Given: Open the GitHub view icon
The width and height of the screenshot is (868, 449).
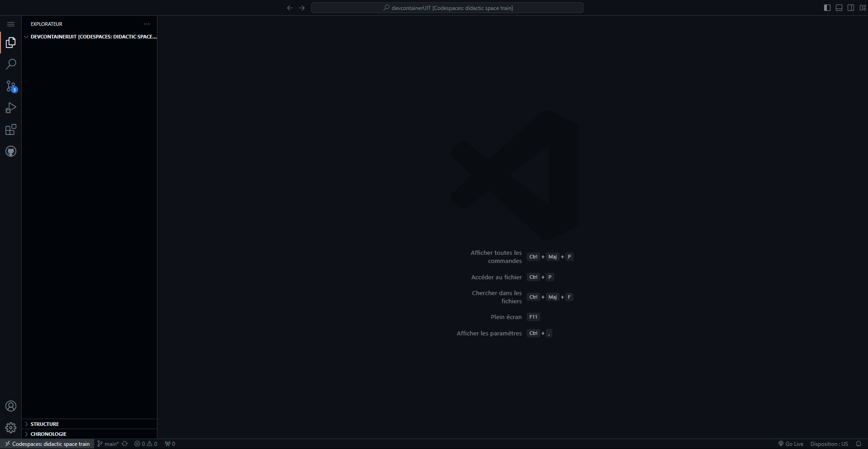Looking at the screenshot, I should click(11, 151).
